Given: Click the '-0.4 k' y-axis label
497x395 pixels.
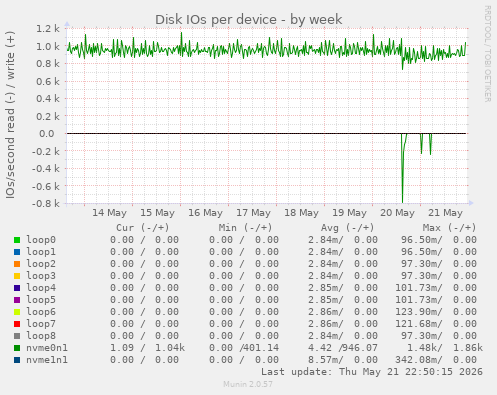Looking at the screenshot, I should tap(46, 168).
